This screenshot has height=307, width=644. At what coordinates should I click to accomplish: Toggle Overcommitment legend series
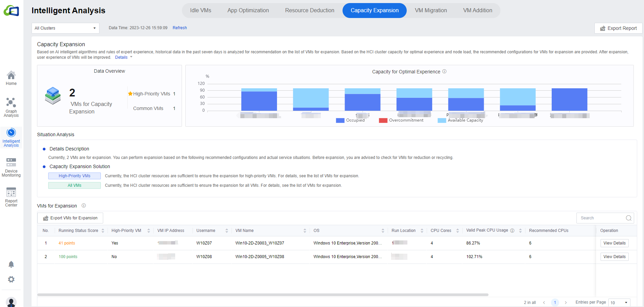(x=401, y=120)
